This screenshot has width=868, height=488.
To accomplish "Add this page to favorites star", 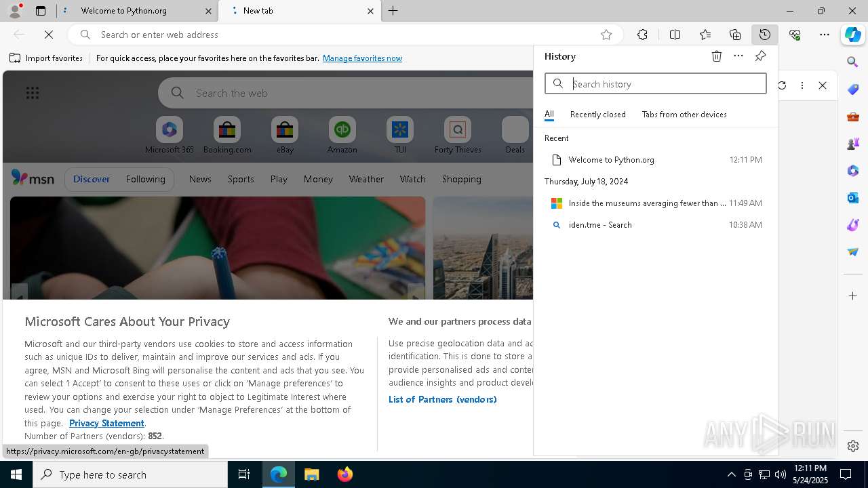I will [606, 35].
